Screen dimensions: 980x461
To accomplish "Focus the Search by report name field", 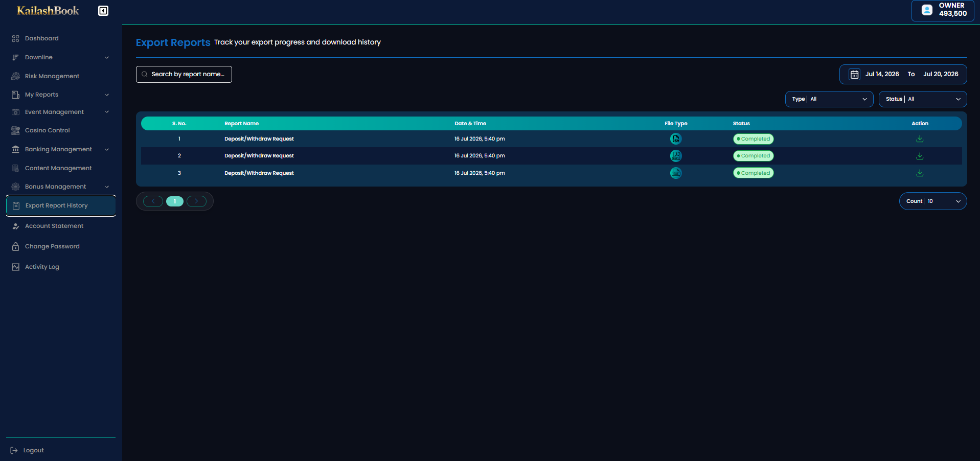I will pos(184,74).
